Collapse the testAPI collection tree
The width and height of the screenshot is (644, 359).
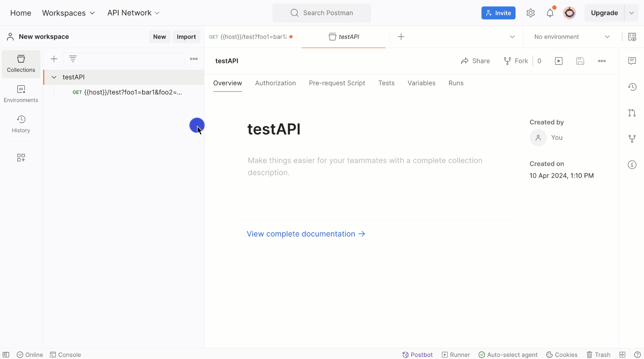click(54, 77)
